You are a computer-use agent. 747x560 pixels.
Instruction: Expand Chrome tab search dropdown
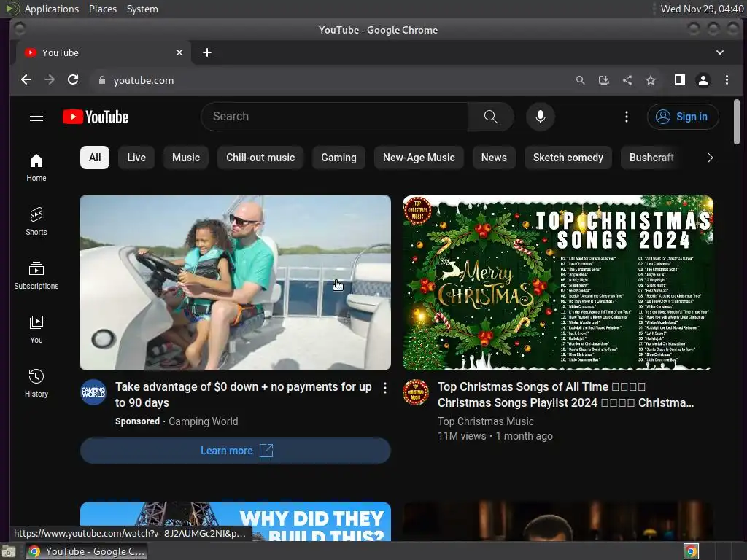[x=720, y=52]
